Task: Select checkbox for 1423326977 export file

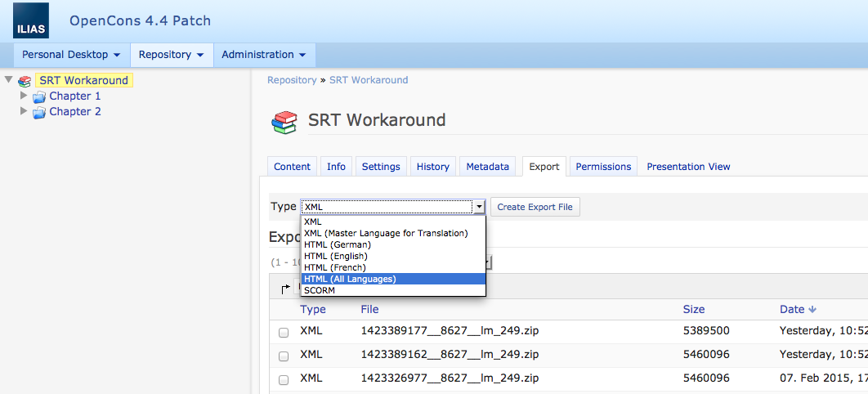Action: (x=284, y=380)
